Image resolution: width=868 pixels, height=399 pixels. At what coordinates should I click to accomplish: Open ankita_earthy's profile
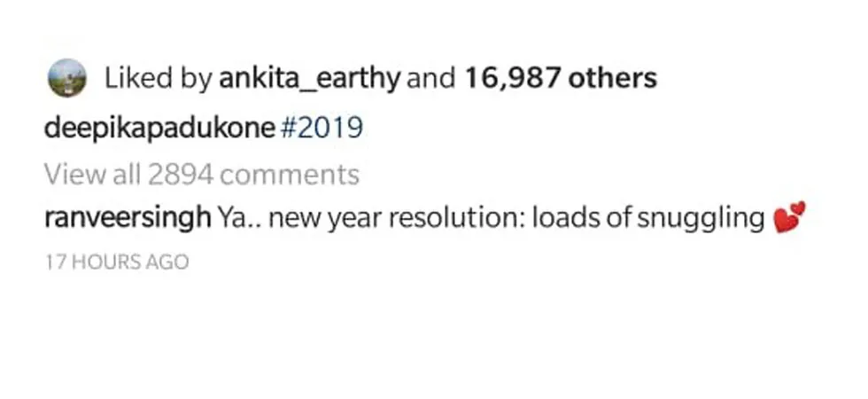(x=309, y=79)
